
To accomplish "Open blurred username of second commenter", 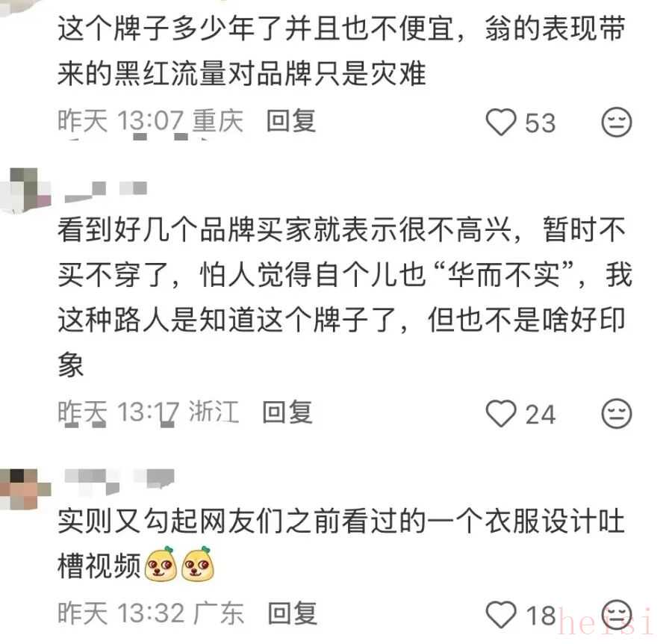I will [x=106, y=192].
